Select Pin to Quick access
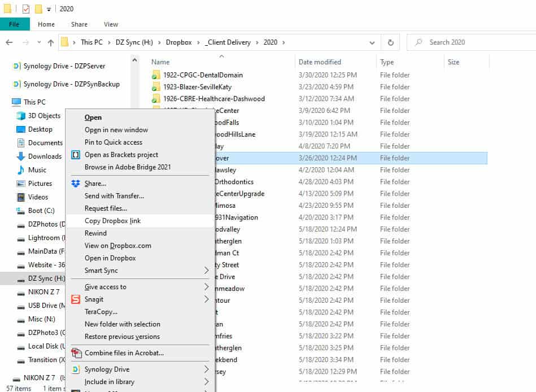This screenshot has height=392, width=536. pyautogui.click(x=114, y=142)
